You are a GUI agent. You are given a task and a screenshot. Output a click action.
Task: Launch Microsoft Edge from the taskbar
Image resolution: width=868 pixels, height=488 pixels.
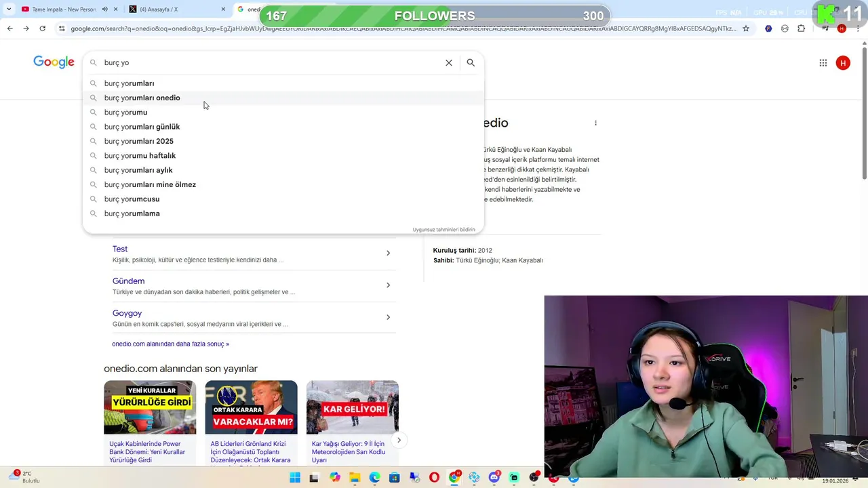[x=374, y=478]
